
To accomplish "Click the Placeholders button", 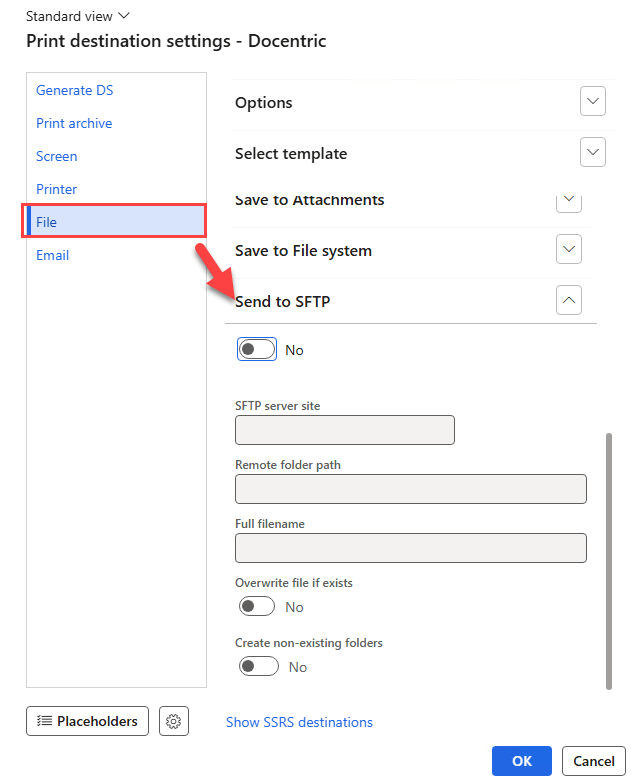I will pyautogui.click(x=88, y=721).
